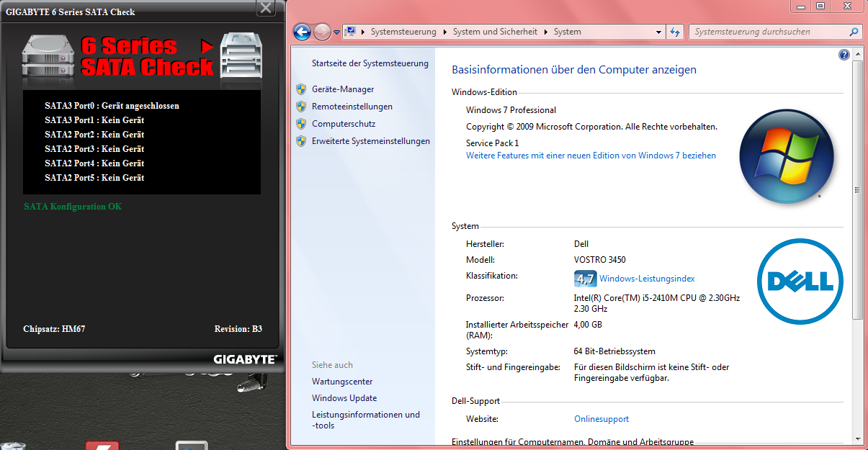The image size is (868, 450).
Task: Click 'Chipsatz: HM67' text
Action: point(54,329)
